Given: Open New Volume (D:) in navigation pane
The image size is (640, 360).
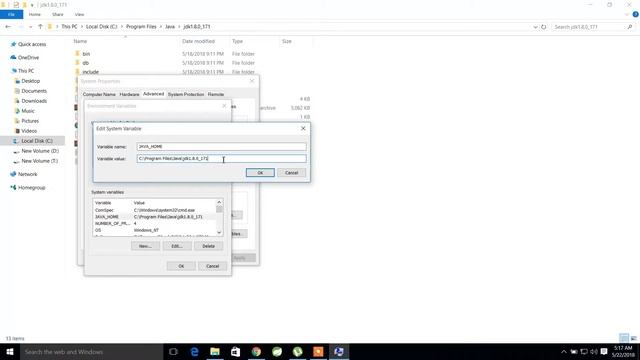Looking at the screenshot, I should coord(40,151).
